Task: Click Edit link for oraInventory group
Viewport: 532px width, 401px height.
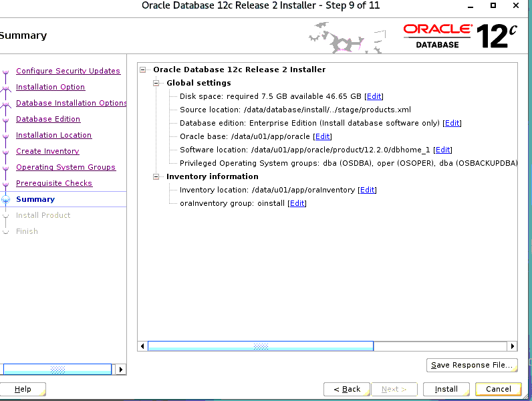Action: (297, 203)
